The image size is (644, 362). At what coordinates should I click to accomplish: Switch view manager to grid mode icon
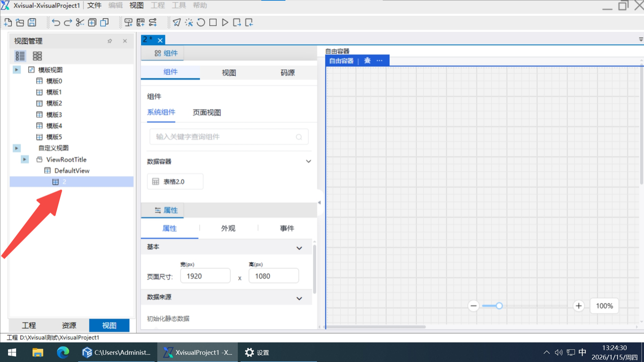pyautogui.click(x=37, y=56)
